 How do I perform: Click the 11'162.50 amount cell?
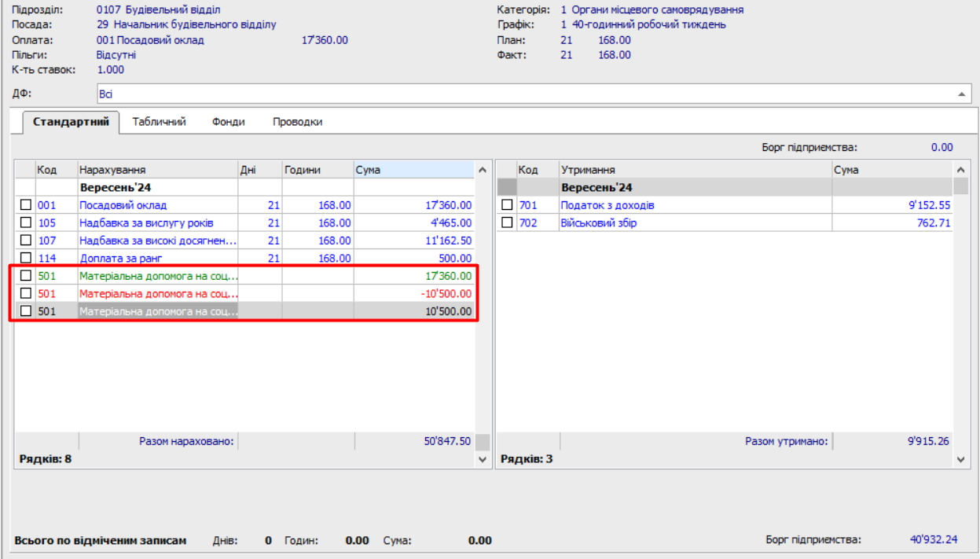click(414, 241)
